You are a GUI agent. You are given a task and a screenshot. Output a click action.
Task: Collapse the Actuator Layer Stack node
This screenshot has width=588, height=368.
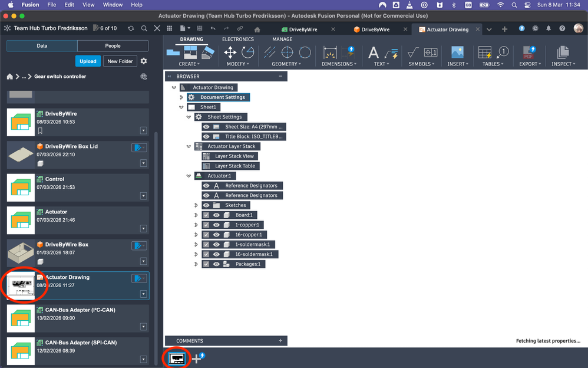coord(189,146)
